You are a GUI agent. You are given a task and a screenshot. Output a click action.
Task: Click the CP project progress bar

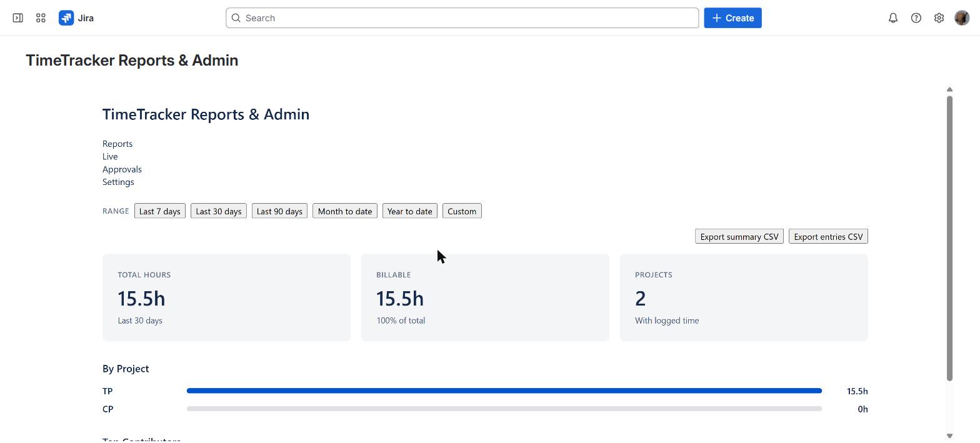tap(504, 409)
